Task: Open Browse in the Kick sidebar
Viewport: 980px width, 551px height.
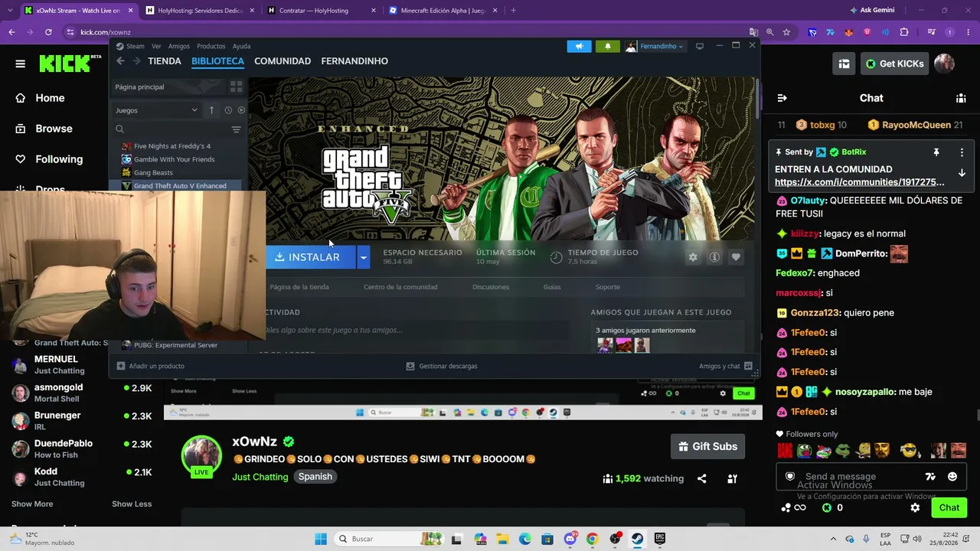Action: 54,129
